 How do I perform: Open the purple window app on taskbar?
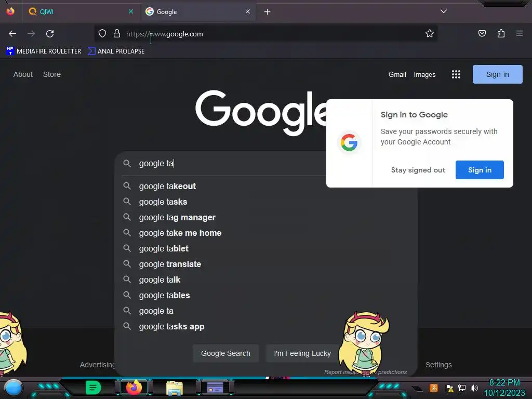pos(215,388)
